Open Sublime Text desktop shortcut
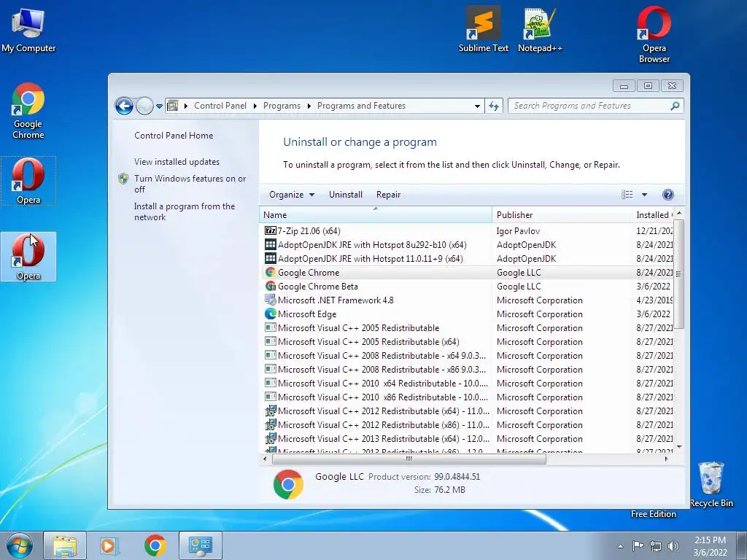 (x=483, y=29)
